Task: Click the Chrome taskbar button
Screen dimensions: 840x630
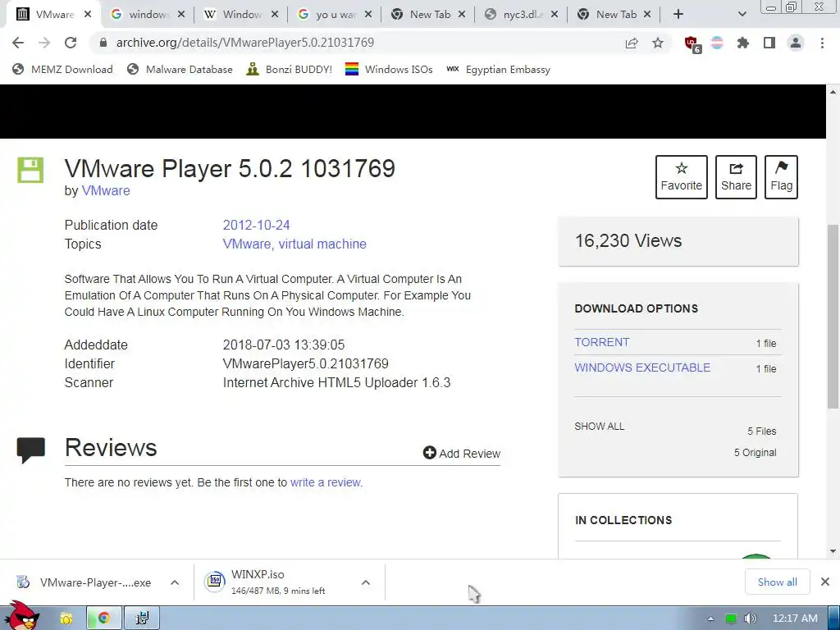Action: [x=104, y=619]
